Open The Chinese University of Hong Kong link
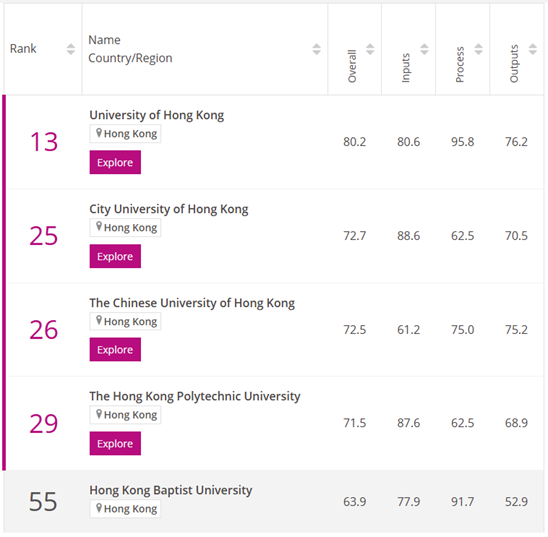This screenshot has height=537, width=548. click(x=192, y=303)
